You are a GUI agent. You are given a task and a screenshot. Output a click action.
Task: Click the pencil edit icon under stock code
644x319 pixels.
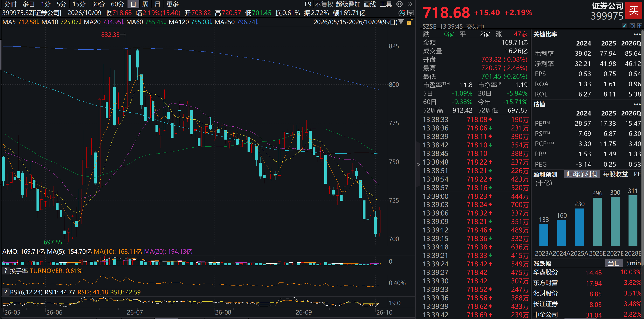[x=624, y=26]
